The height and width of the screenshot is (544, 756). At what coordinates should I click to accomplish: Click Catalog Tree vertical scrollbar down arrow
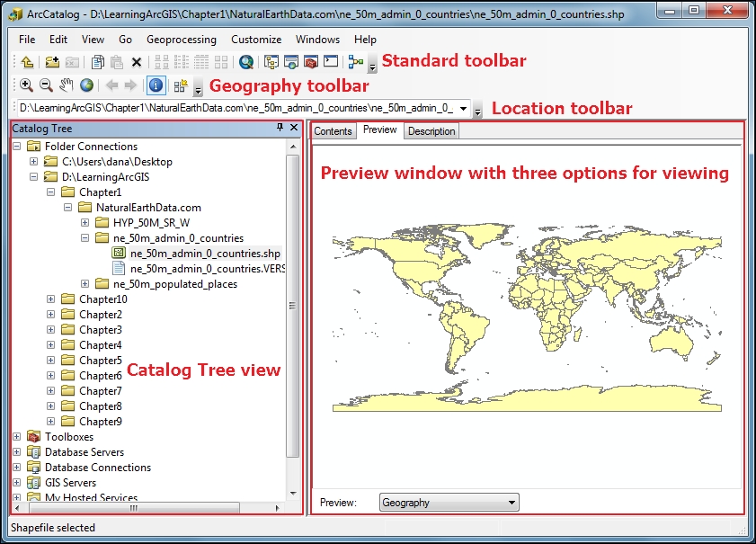(x=293, y=493)
